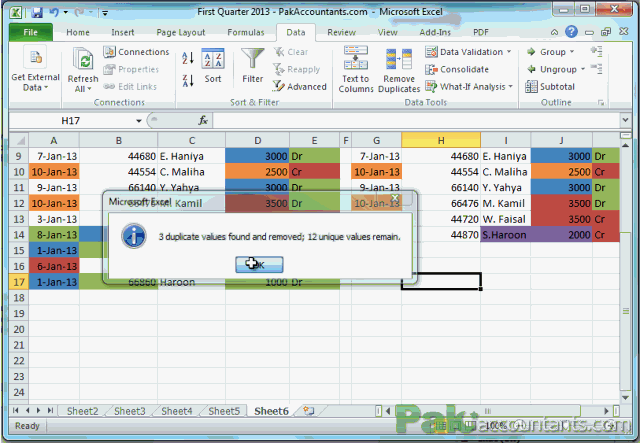Open the Sort dialog button
This screenshot has width=640, height=443.
(213, 65)
